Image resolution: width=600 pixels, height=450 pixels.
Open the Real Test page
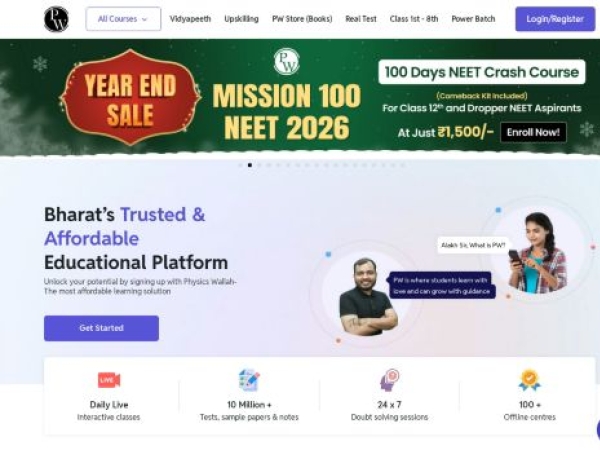361,19
